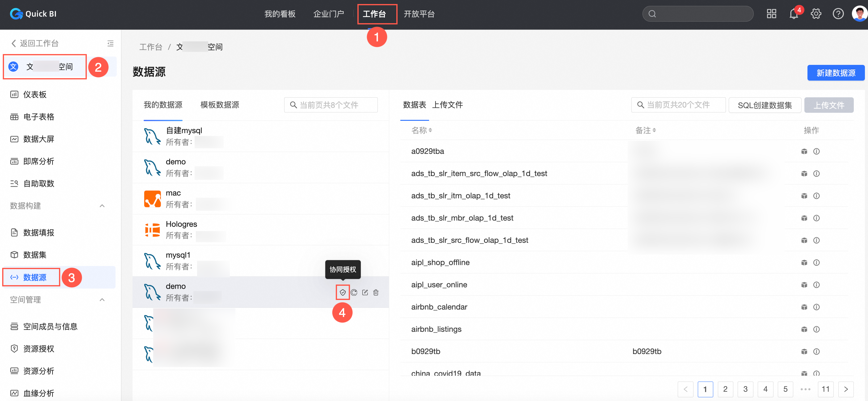
Task: Go to 开放平台 in top navigation
Action: tap(419, 14)
